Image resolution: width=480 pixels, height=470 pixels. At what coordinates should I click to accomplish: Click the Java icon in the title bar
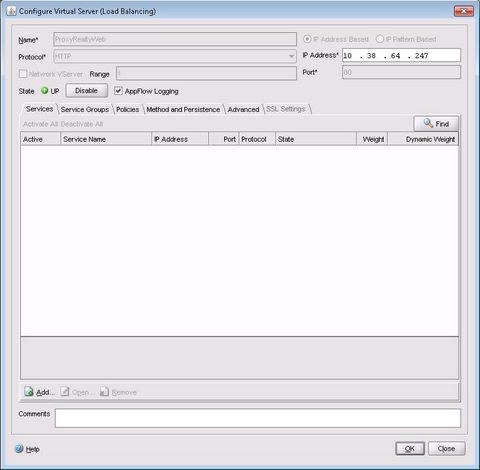12,11
